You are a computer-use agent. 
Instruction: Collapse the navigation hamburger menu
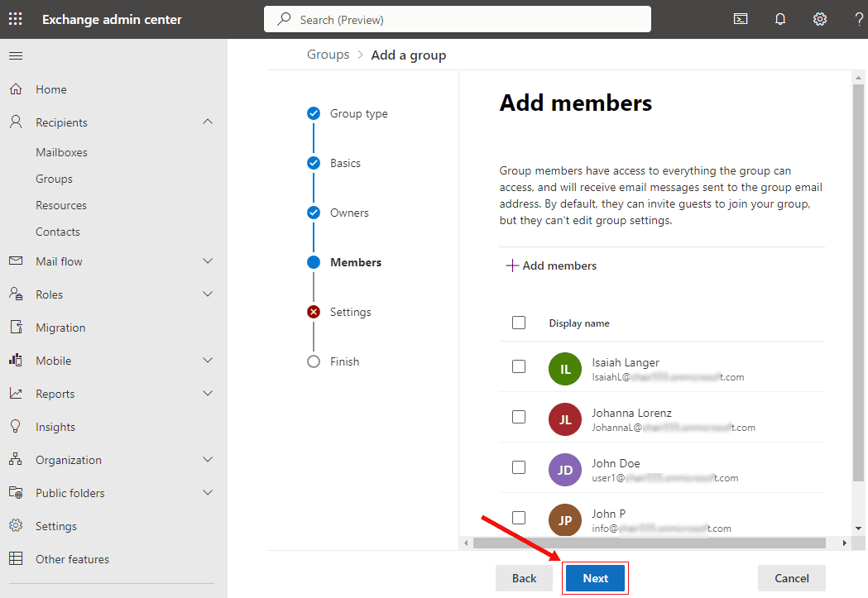(16, 56)
